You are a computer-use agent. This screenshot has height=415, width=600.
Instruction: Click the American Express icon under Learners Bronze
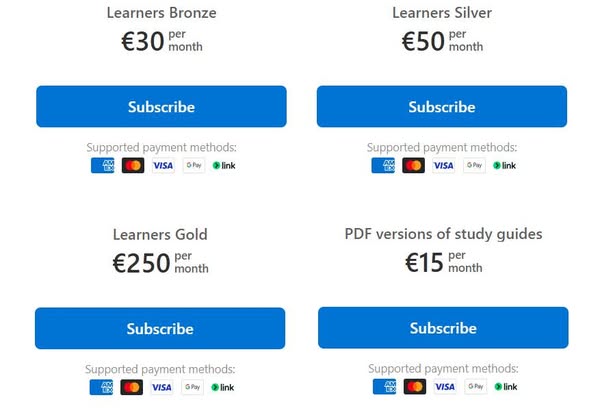coord(102,165)
